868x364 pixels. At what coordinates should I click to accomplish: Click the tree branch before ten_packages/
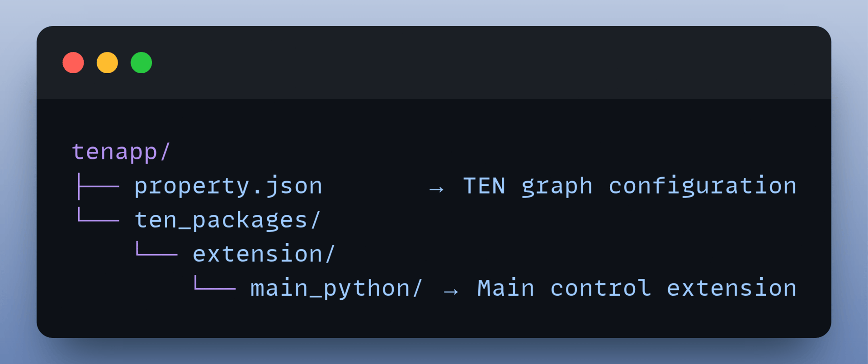click(98, 214)
